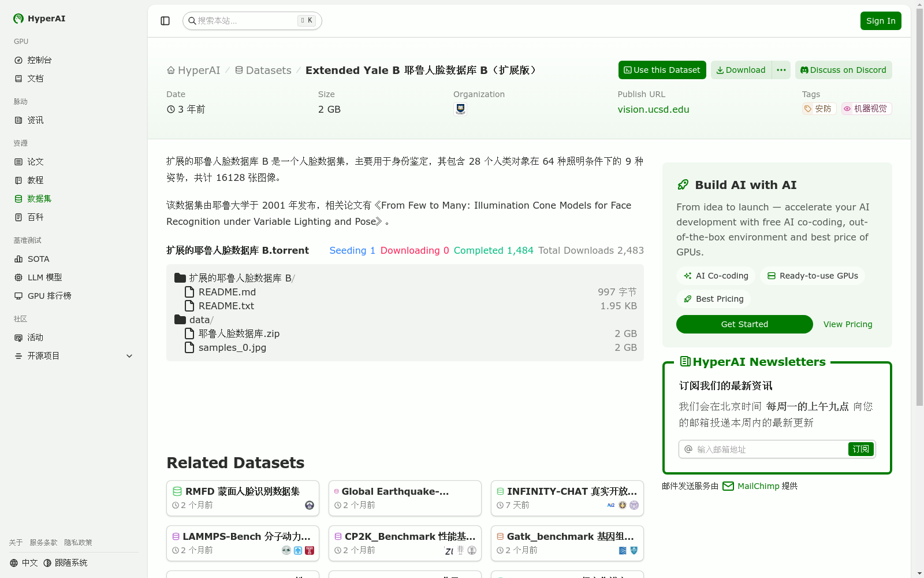This screenshot has width=924, height=578.
Task: Open Global Earthquake dataset card
Action: (x=405, y=498)
